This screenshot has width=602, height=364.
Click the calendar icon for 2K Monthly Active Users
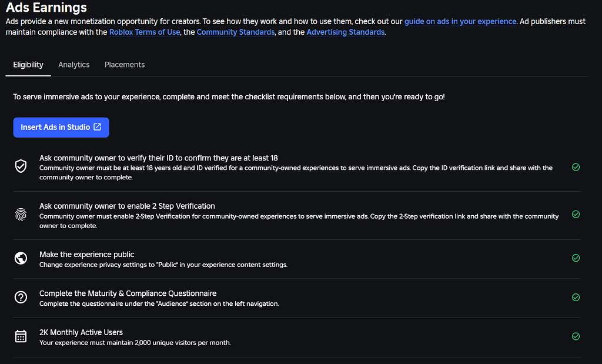point(21,336)
